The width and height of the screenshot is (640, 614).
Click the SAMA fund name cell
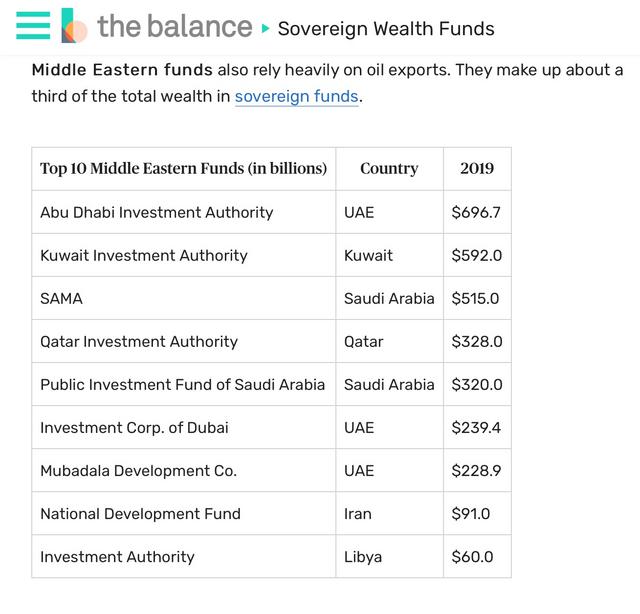click(184, 298)
